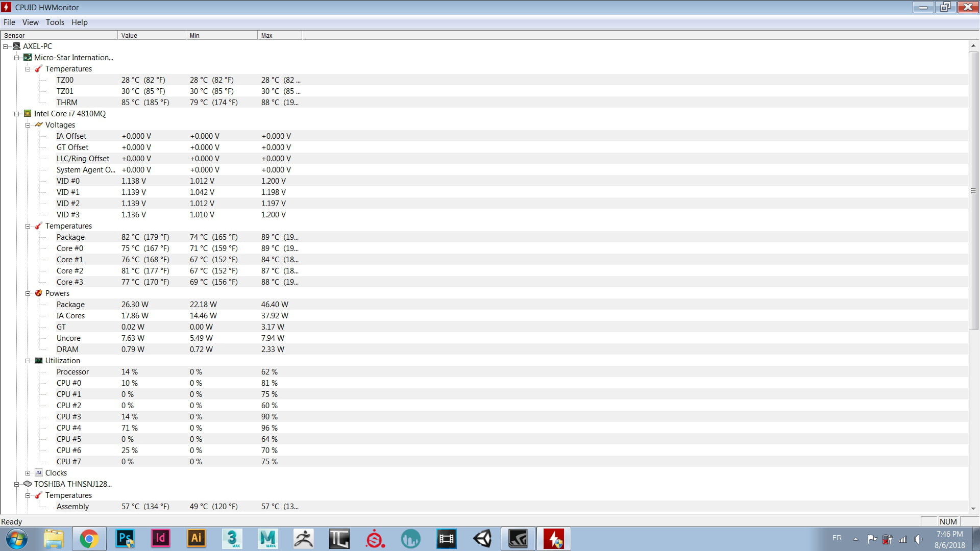Collapse Temperatures under Micro-Star International
The height and width of the screenshot is (551, 980).
28,69
